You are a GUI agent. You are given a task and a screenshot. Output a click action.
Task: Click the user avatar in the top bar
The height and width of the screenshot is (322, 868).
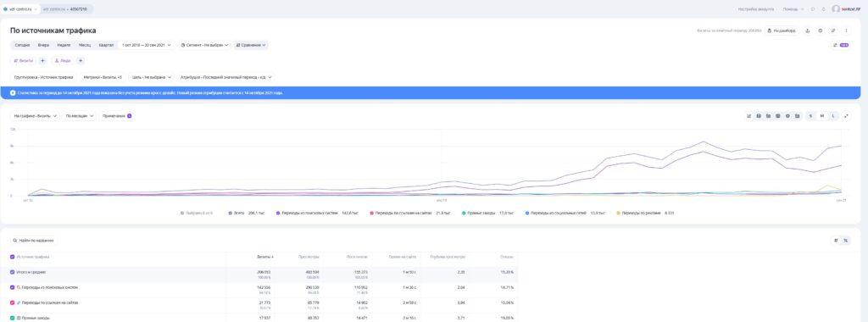[836, 8]
